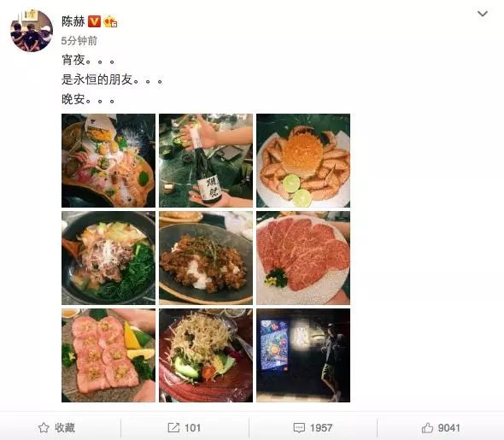Screen dimensions: 504x440
Task: Open the sake bottle photo
Action: [x=206, y=161]
